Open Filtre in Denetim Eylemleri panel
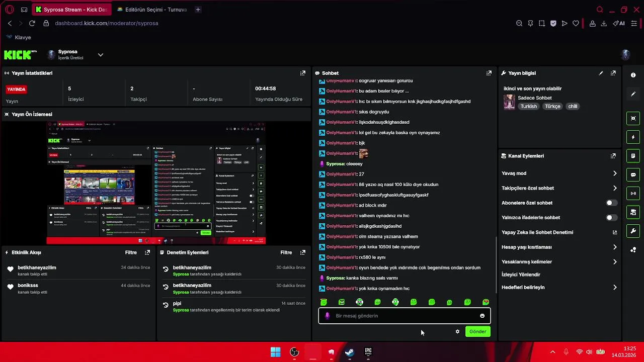Screen dimensions: 644x362 tap(286, 252)
